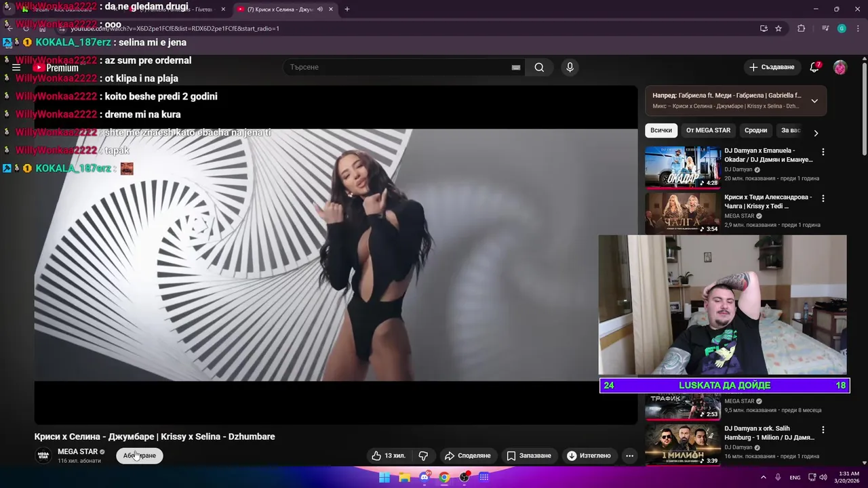
Task: Show hidden system tray icons
Action: (763, 477)
